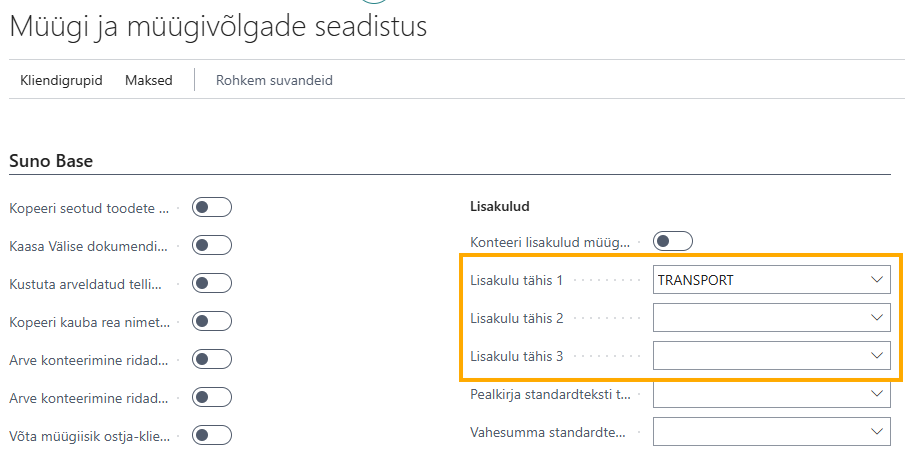Turn on Konteeri lisakulud müüg toggle
Image resolution: width=905 pixels, height=471 pixels.
[x=673, y=241]
